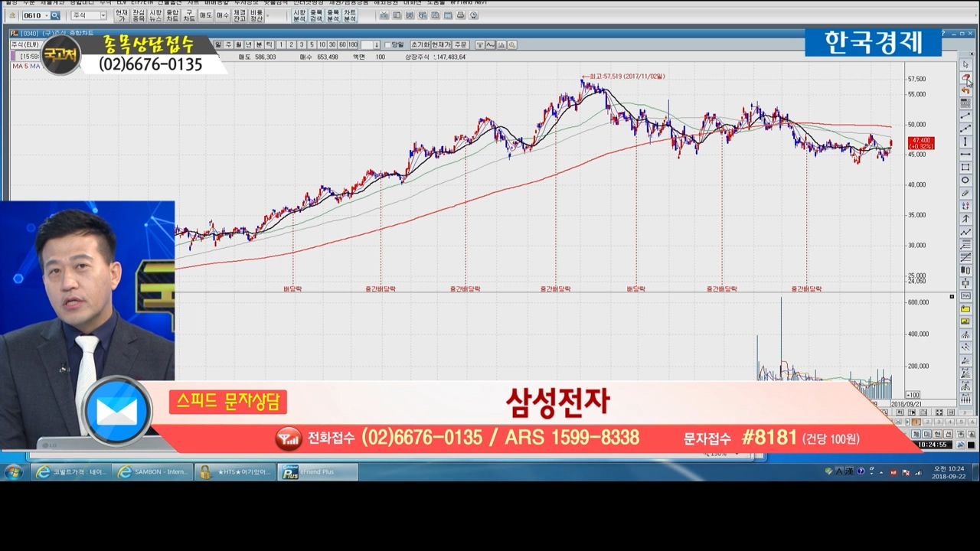Viewport: 980px width, 551px height.
Task: Expand the 0610 screen number dropdown
Action: tap(46, 15)
